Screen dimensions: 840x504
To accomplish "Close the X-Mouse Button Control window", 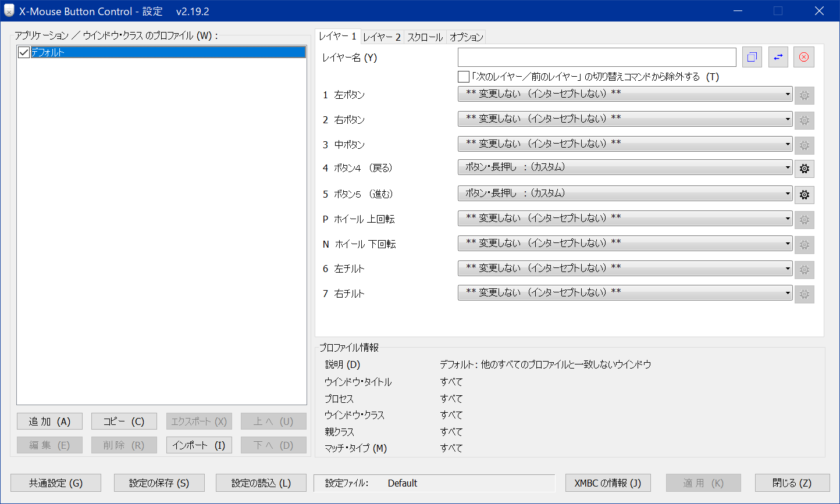I will tap(819, 10).
